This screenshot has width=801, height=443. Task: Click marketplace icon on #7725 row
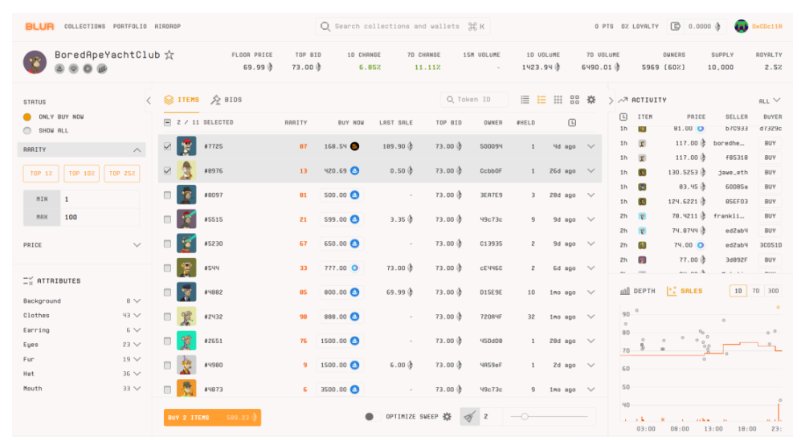[x=355, y=146]
